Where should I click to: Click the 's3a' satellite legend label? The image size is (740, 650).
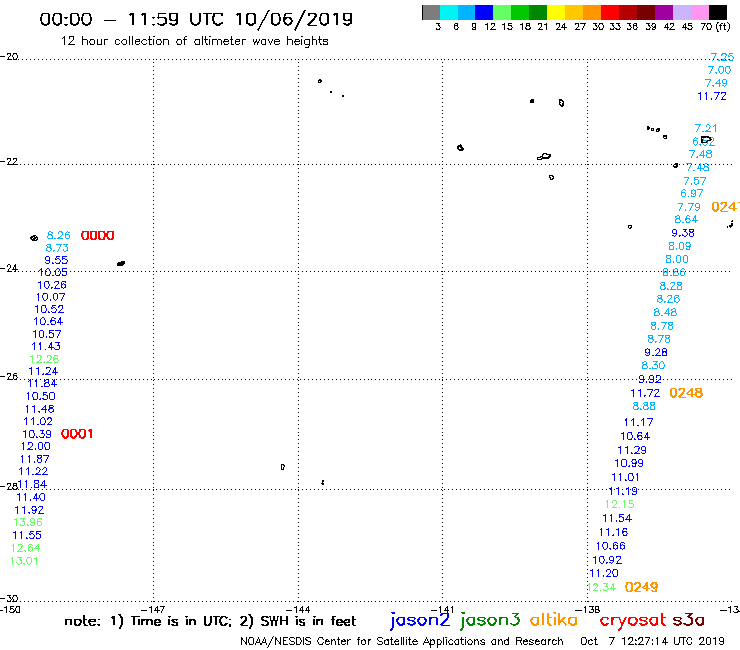[688, 620]
